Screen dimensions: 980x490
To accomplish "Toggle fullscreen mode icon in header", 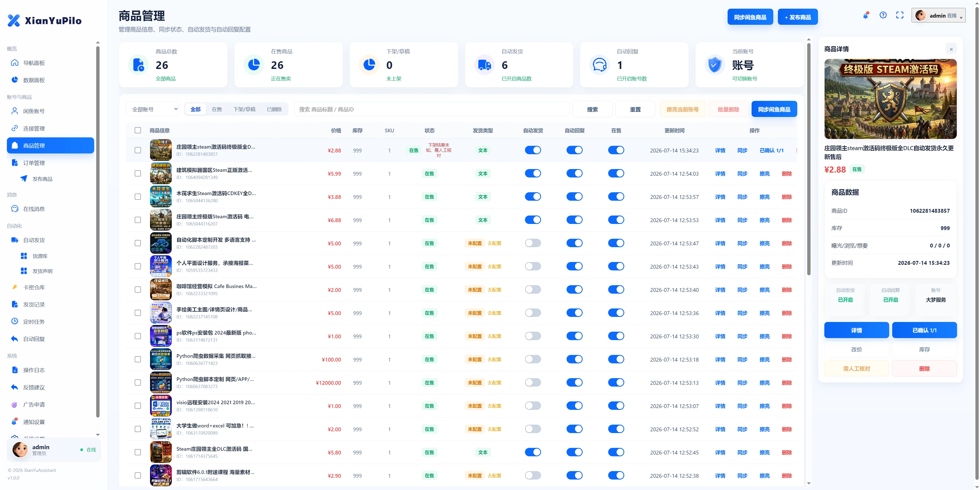I will pyautogui.click(x=900, y=15).
